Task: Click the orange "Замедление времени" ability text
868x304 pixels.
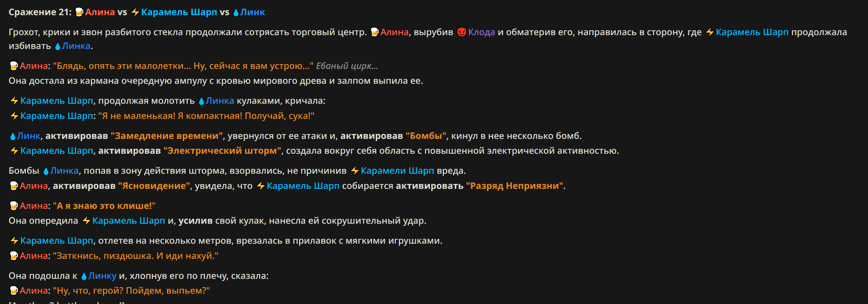Action: pyautogui.click(x=167, y=136)
